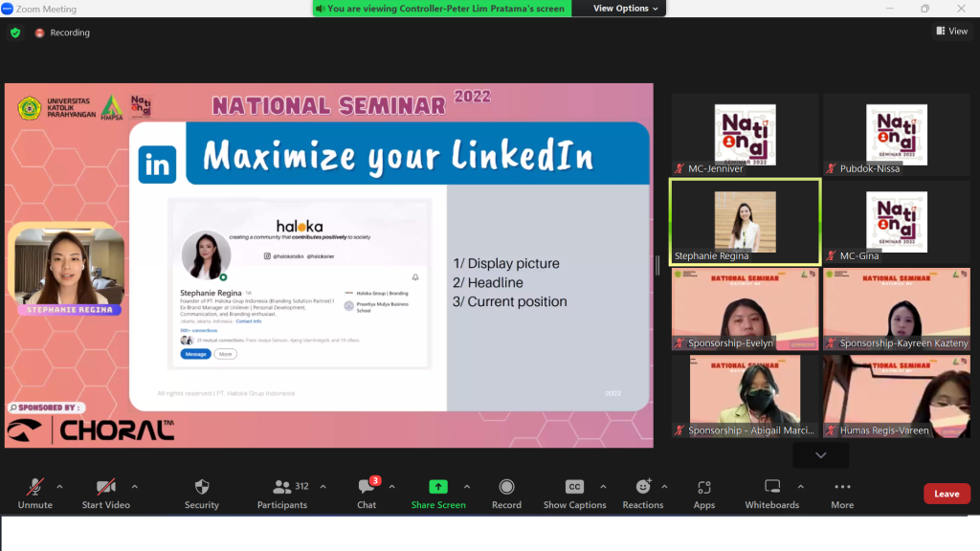Click the red Leave button
Image resolution: width=980 pixels, height=551 pixels.
coord(947,494)
